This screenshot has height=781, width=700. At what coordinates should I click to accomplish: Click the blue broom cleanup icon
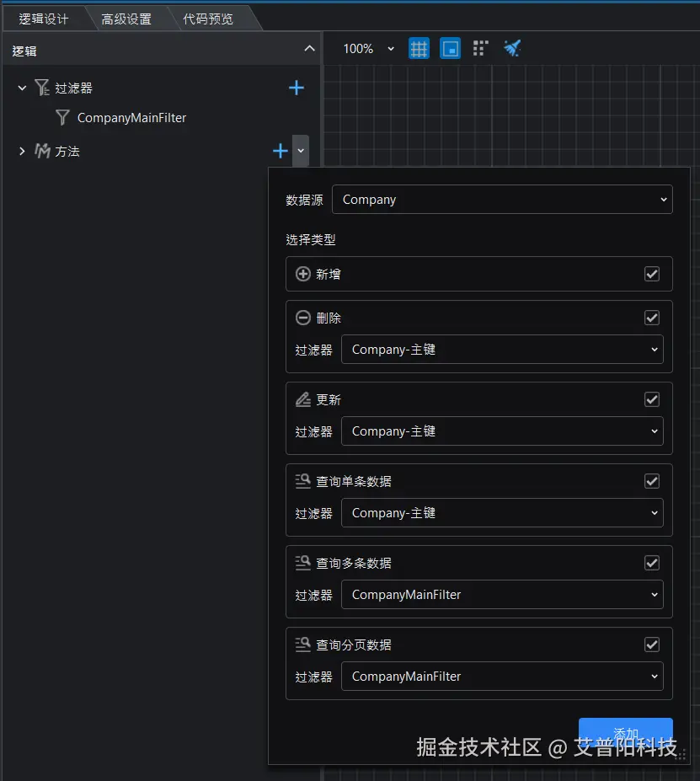click(512, 48)
